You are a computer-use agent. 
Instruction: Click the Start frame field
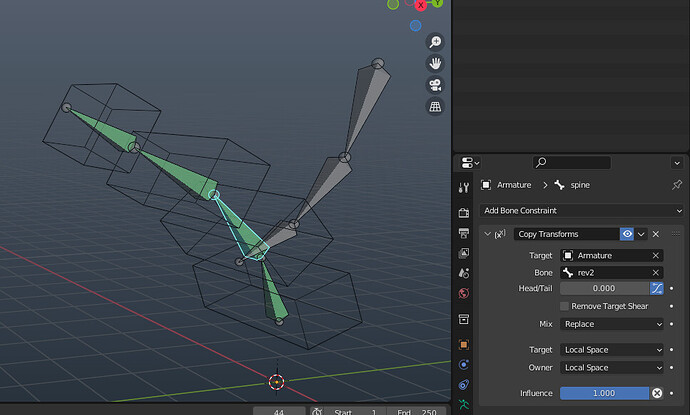[x=355, y=411]
